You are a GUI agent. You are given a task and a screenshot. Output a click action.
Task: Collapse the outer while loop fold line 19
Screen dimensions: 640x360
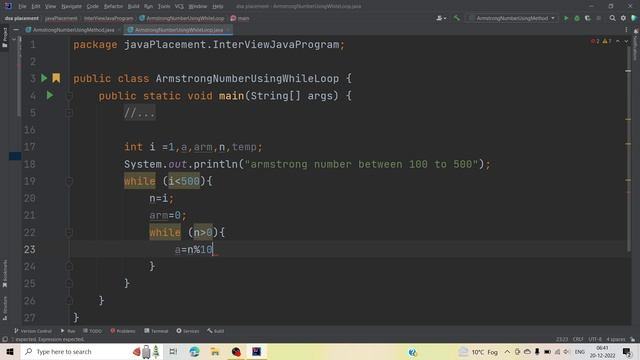click(69, 181)
